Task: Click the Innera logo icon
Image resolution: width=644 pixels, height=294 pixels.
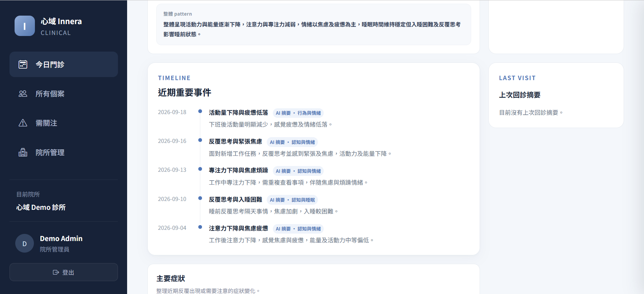Action: tap(25, 26)
